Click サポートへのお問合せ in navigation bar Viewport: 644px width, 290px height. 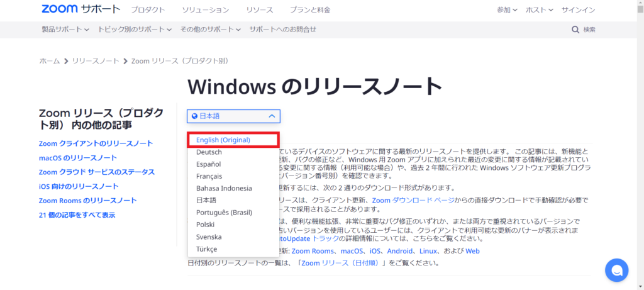[282, 30]
